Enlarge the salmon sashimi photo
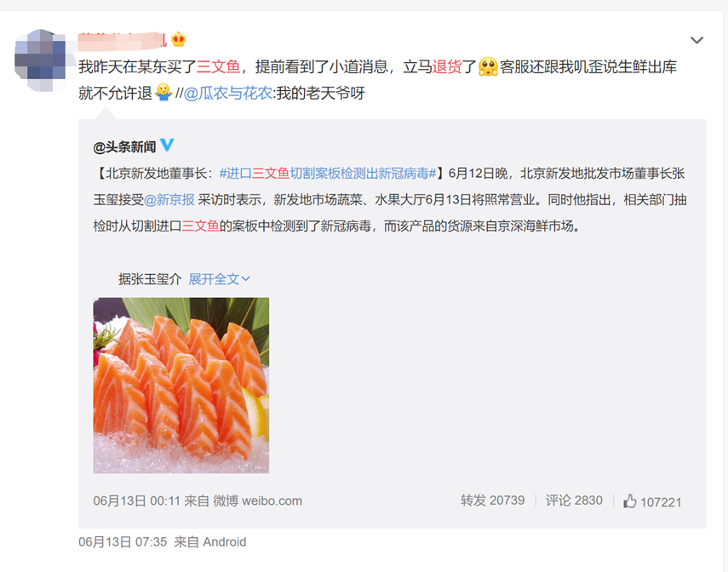This screenshot has width=728, height=572. point(181,386)
